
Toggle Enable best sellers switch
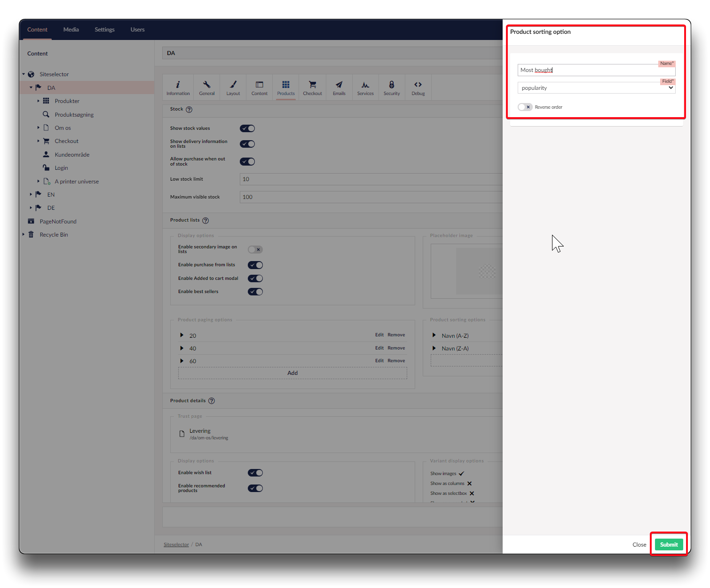pyautogui.click(x=255, y=292)
